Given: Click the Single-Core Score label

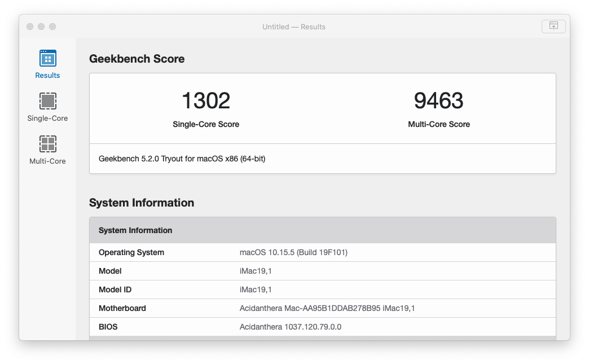Looking at the screenshot, I should click(206, 124).
